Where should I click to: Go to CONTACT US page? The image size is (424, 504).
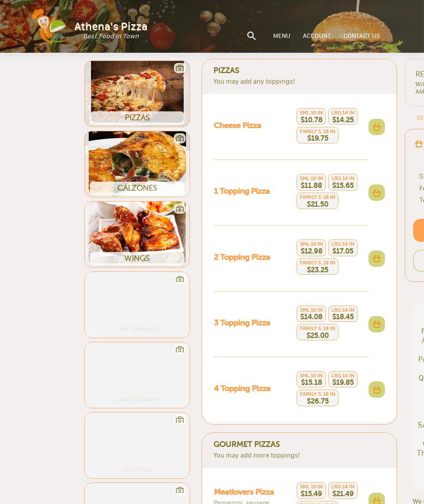(361, 36)
